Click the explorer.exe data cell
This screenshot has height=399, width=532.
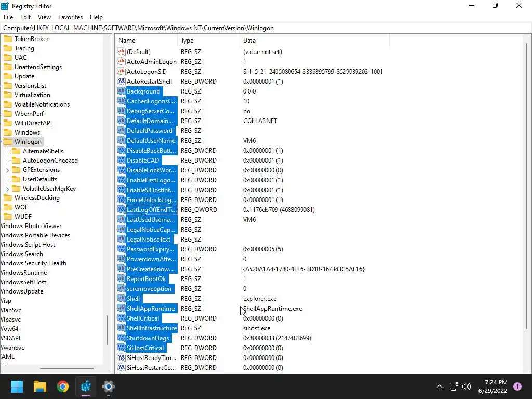(260, 299)
